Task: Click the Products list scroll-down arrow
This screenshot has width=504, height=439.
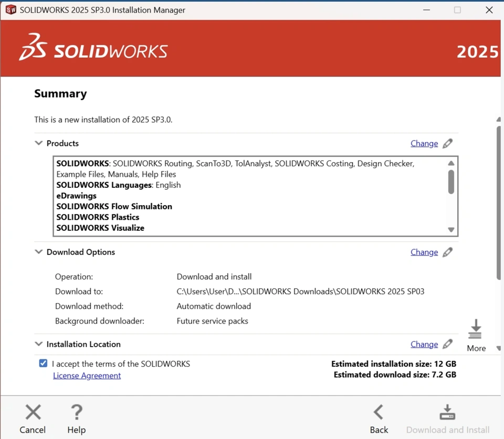Action: click(451, 230)
